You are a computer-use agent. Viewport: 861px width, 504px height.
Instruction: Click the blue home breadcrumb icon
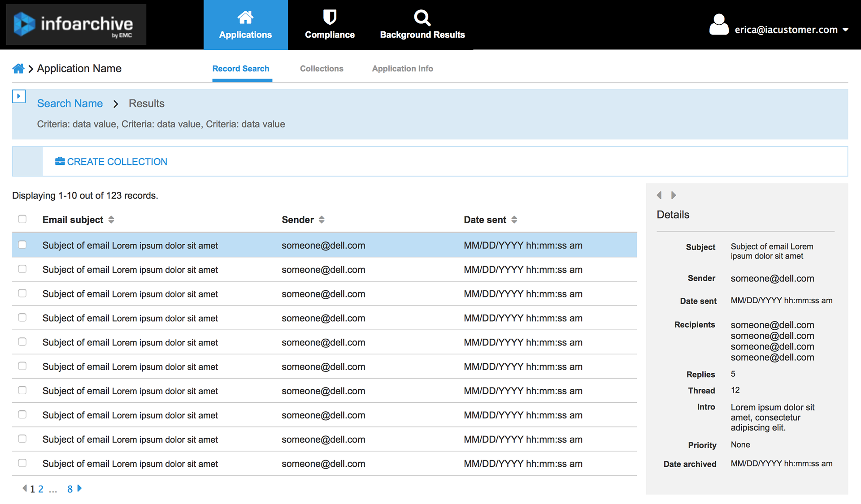point(18,69)
